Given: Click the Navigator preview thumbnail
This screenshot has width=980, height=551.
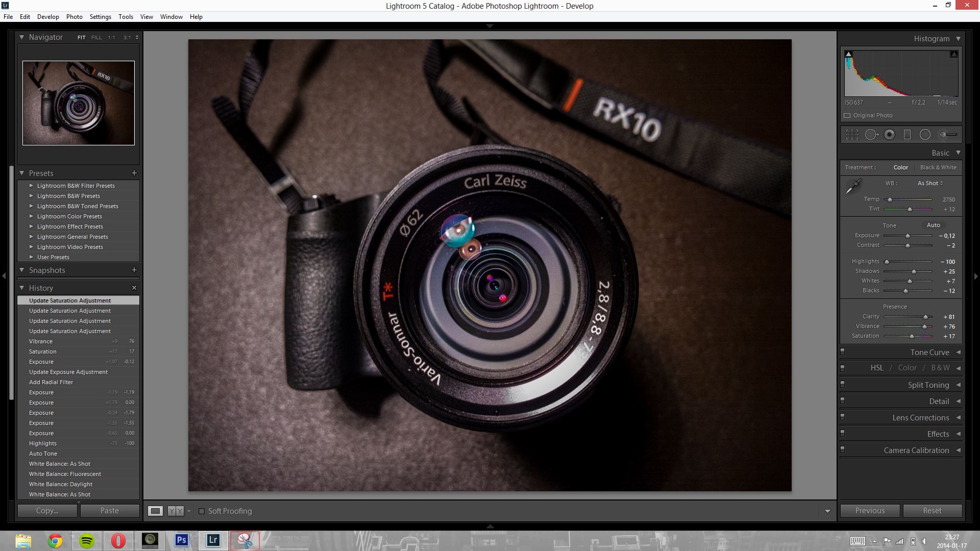Looking at the screenshot, I should click(x=79, y=103).
